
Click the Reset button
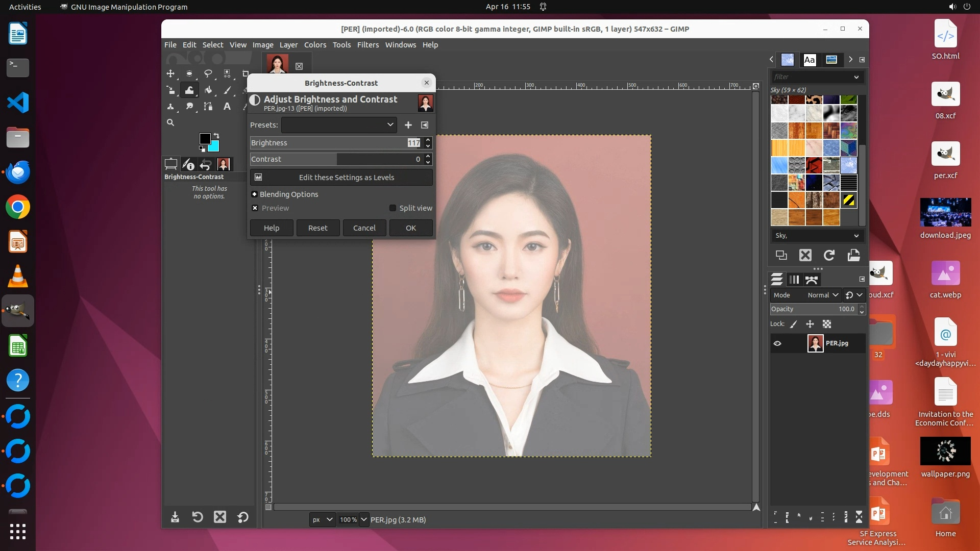point(317,228)
